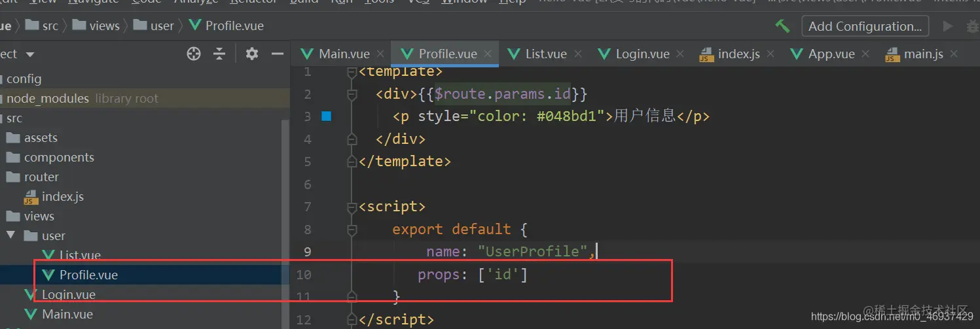The height and width of the screenshot is (329, 980).
Task: Open the project panel settings gear
Action: [x=252, y=54]
